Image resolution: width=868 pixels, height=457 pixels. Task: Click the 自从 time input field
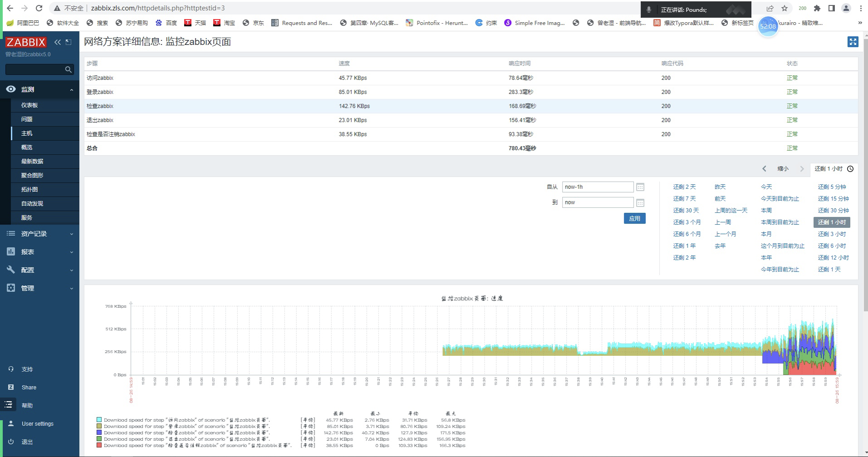click(x=598, y=187)
